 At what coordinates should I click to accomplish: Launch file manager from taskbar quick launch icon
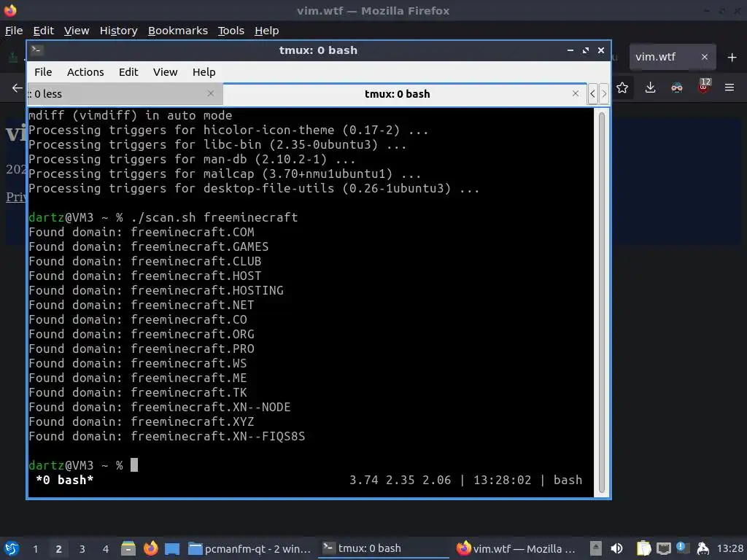click(128, 548)
